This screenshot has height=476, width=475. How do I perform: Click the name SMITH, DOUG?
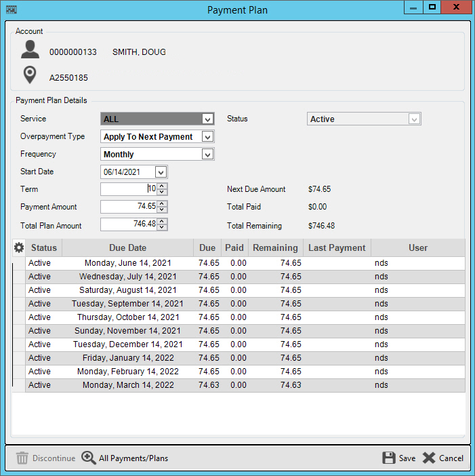click(139, 52)
